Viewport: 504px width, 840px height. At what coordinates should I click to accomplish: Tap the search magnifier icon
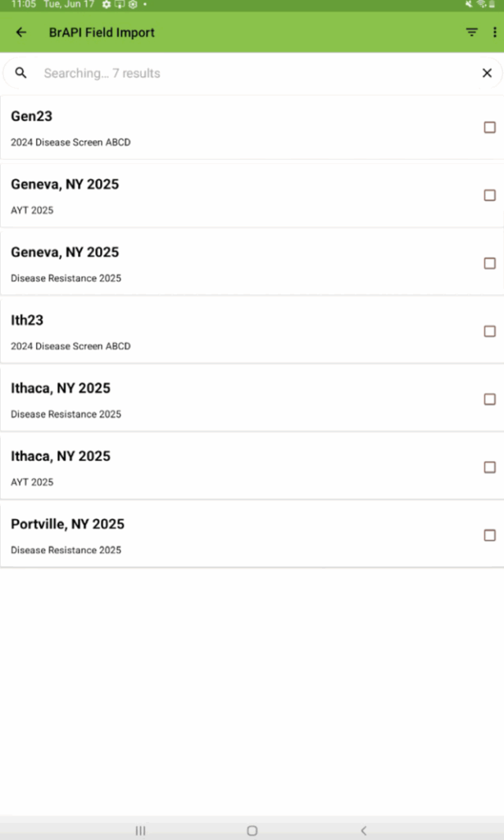click(x=21, y=73)
